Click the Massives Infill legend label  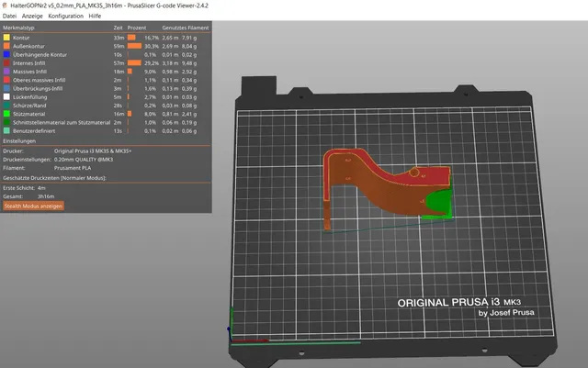(x=29, y=72)
